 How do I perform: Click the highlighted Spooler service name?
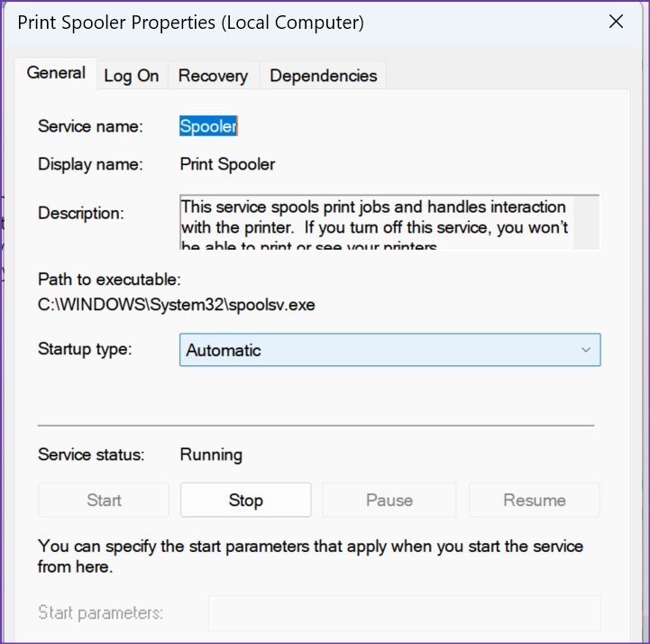point(208,126)
